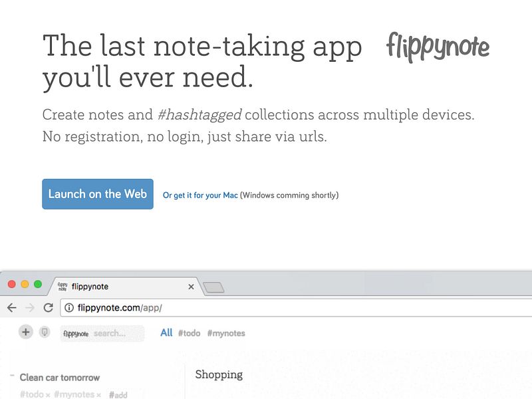Viewport: 532px width, 399px height.
Task: Open the Shopping note title
Action: (x=219, y=374)
